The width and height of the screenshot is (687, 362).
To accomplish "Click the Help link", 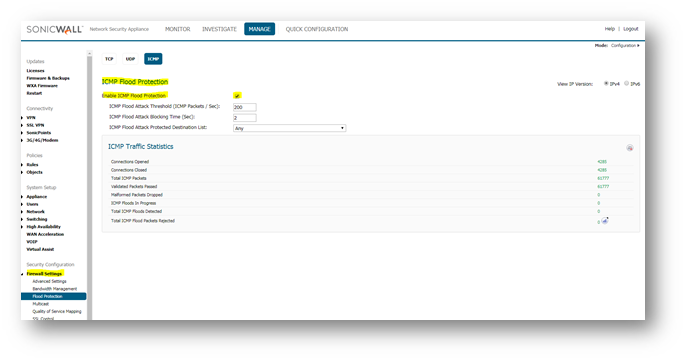I will click(x=610, y=29).
